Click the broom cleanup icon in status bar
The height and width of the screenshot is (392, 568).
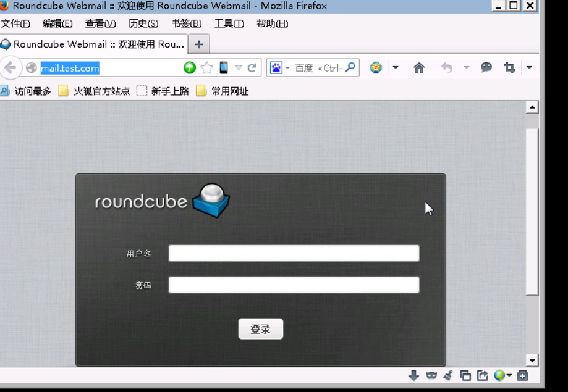448,375
